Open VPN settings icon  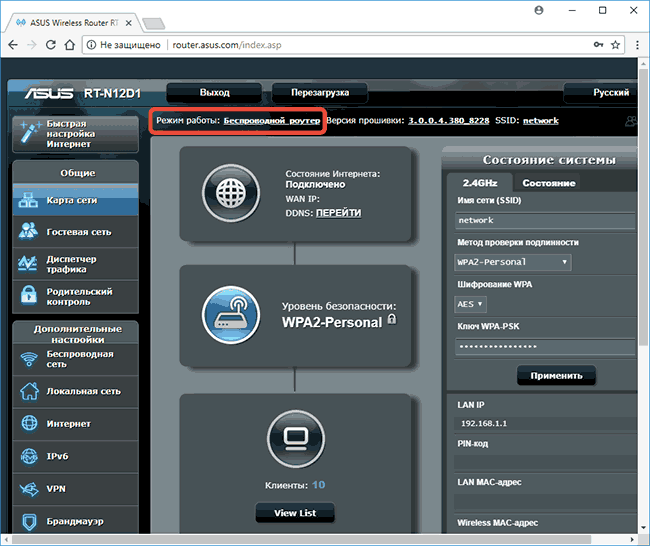pyautogui.click(x=29, y=489)
